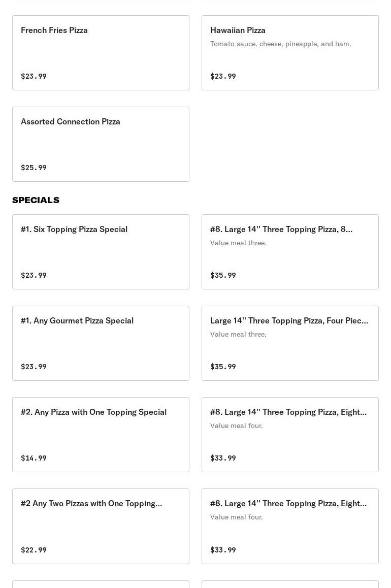The image size is (391, 588).
Task: Select the Hawaiian Pizza title
Action: point(238,30)
